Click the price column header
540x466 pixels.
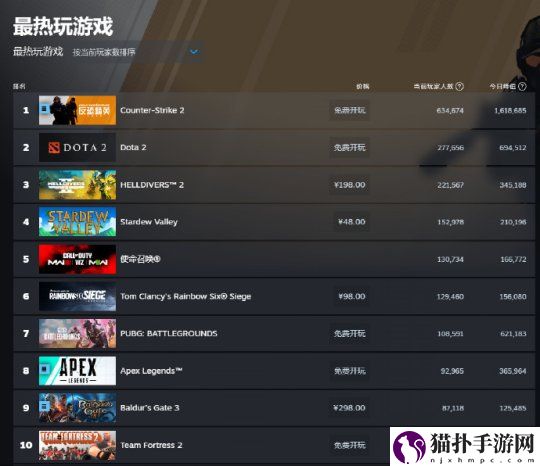[363, 86]
